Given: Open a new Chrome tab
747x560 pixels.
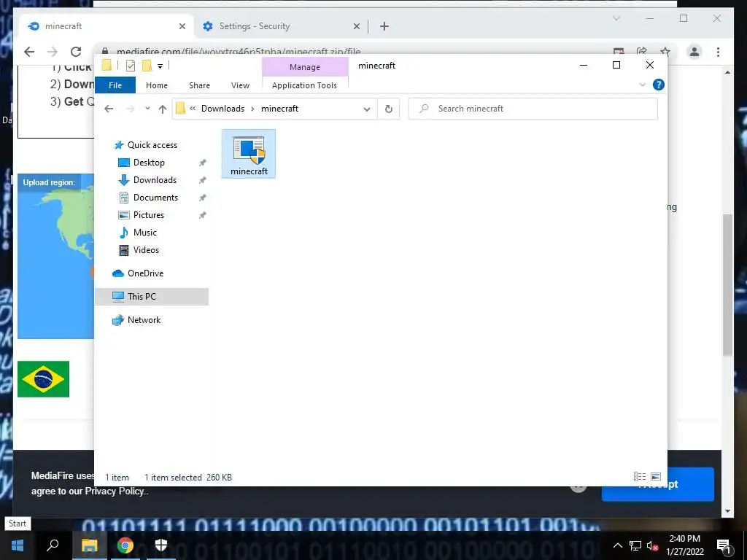Looking at the screenshot, I should point(384,26).
